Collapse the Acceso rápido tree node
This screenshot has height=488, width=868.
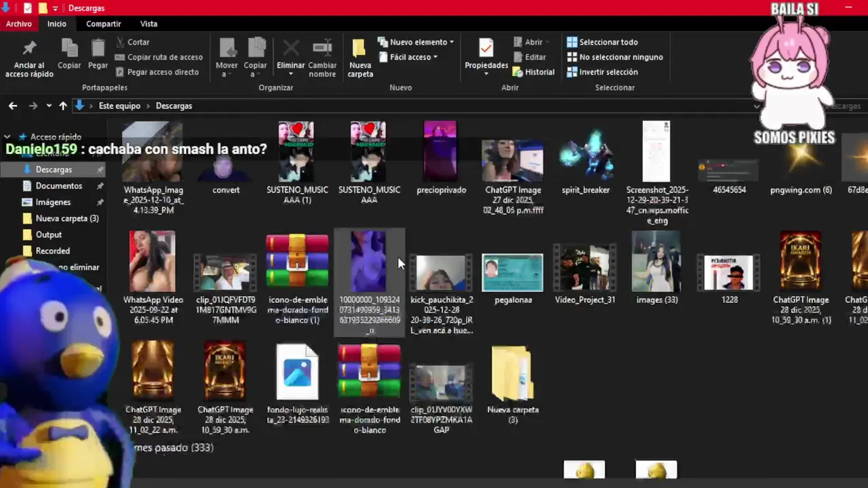(7, 137)
